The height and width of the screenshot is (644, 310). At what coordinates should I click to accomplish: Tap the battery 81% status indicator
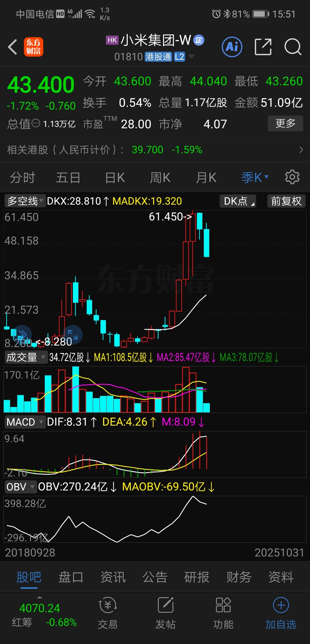point(250,14)
